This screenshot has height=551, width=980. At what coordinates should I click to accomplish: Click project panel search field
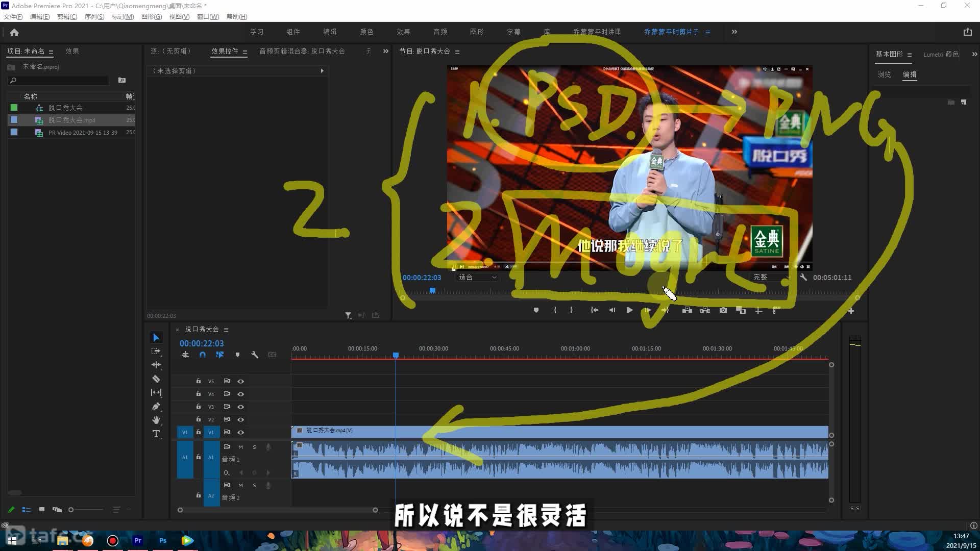coord(59,80)
